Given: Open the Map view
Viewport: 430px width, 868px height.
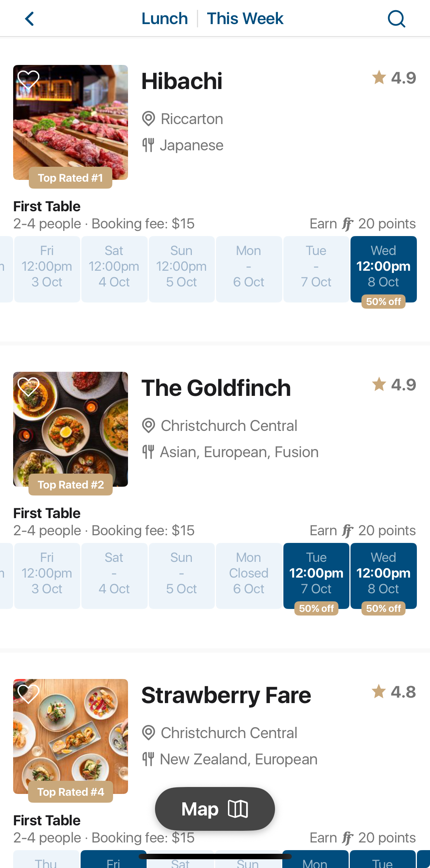Looking at the screenshot, I should click(x=215, y=809).
